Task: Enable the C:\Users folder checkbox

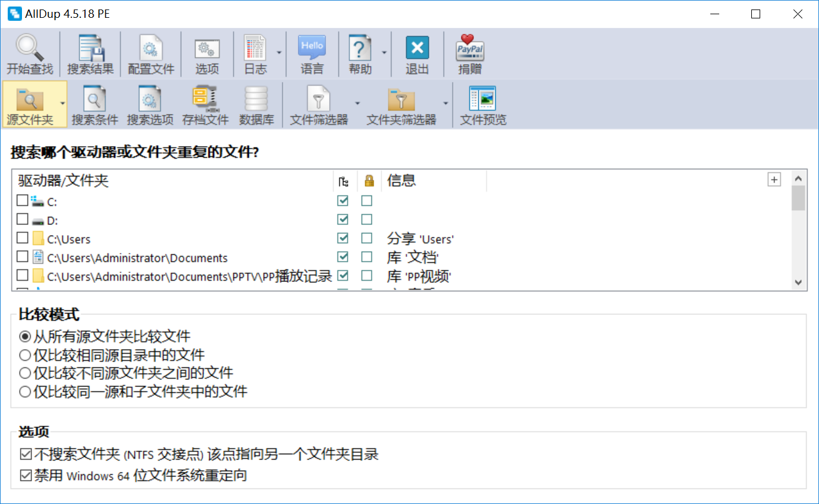Action: click(x=23, y=239)
